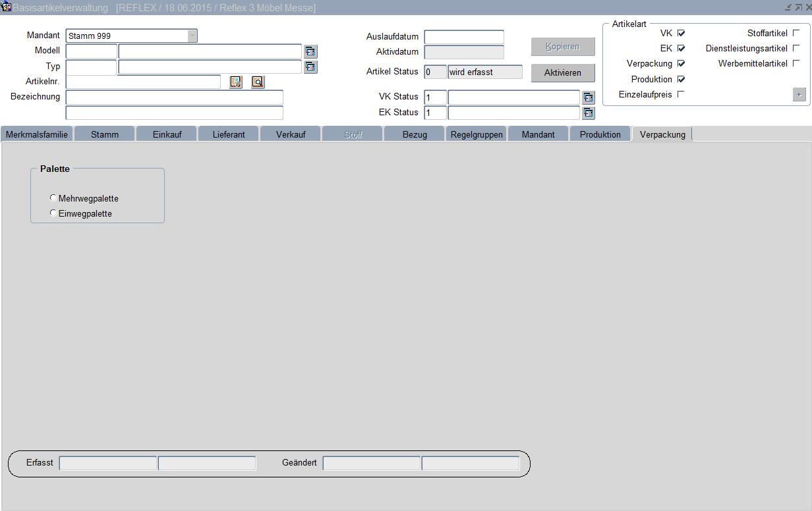Screen dimensions: 812x511
Task: Select the Mehrwegpalette radio button
Action: (53, 198)
